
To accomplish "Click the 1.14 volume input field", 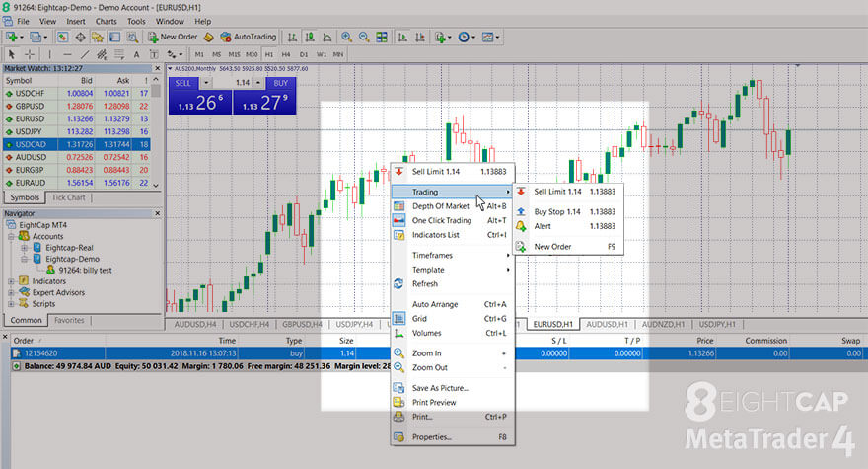I will tap(233, 83).
